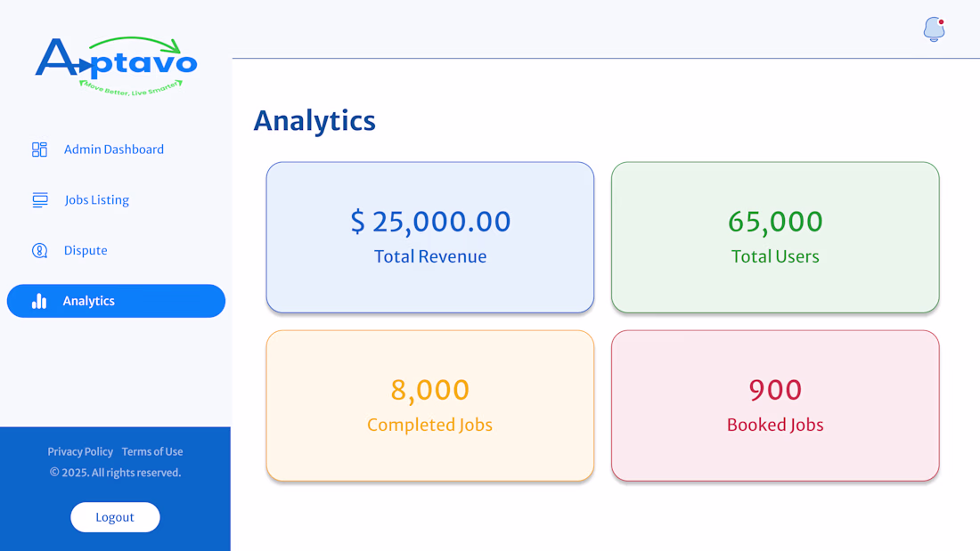Click the 8,000 completed jobs value
Viewport: 980px width, 551px height.
430,390
